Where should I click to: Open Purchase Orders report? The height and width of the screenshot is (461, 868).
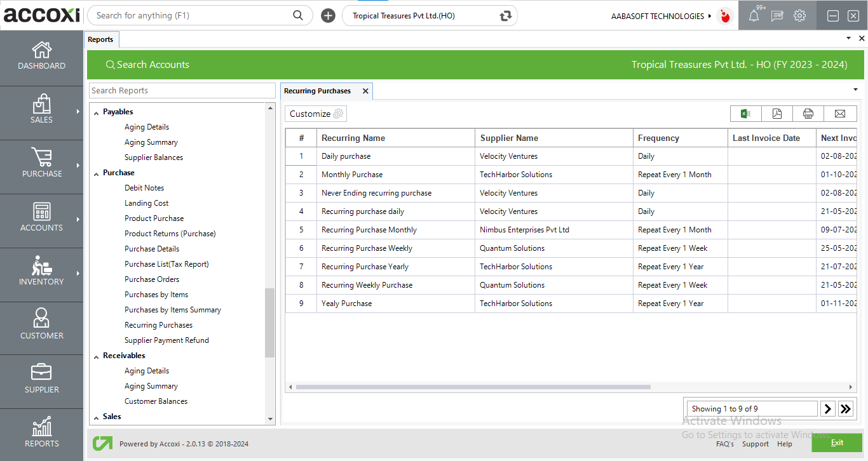click(152, 279)
